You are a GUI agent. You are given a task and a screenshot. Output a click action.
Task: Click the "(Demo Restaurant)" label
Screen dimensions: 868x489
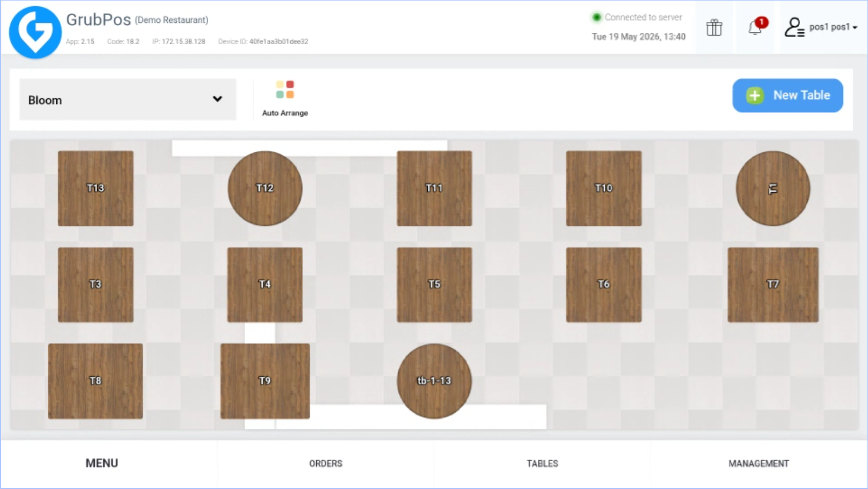[x=171, y=20]
